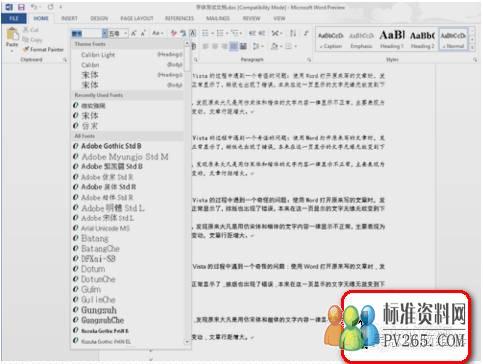The height and width of the screenshot is (364, 483).
Task: Choose Dotum font from list
Action: (x=128, y=269)
